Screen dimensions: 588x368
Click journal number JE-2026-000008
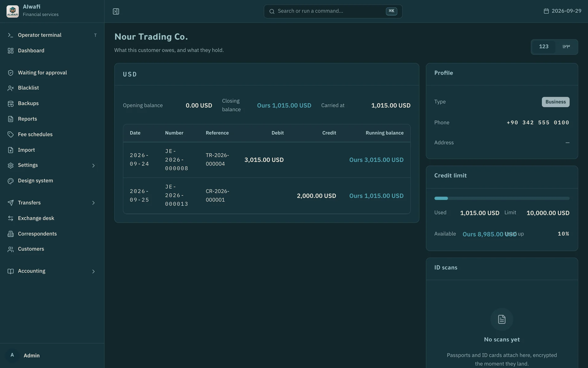tap(176, 160)
